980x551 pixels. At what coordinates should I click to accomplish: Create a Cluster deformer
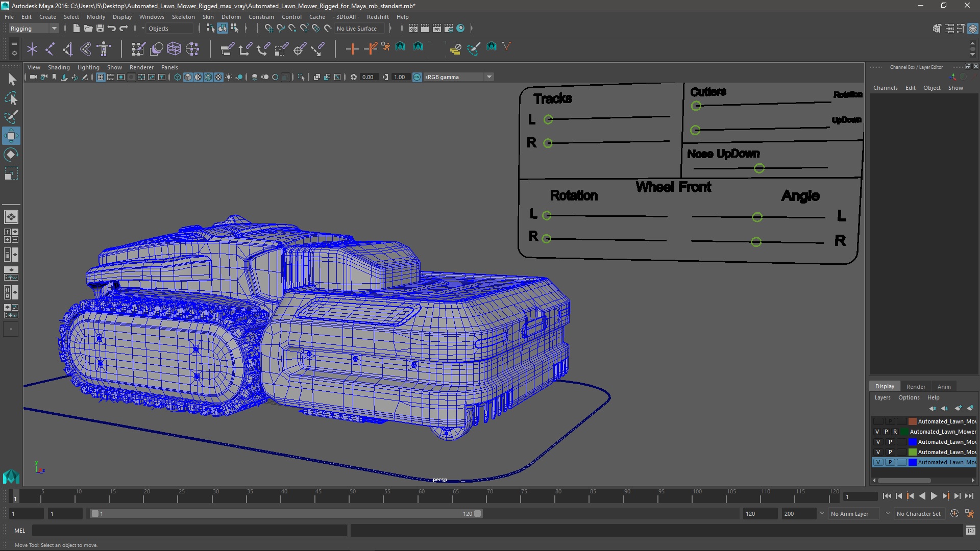192,49
